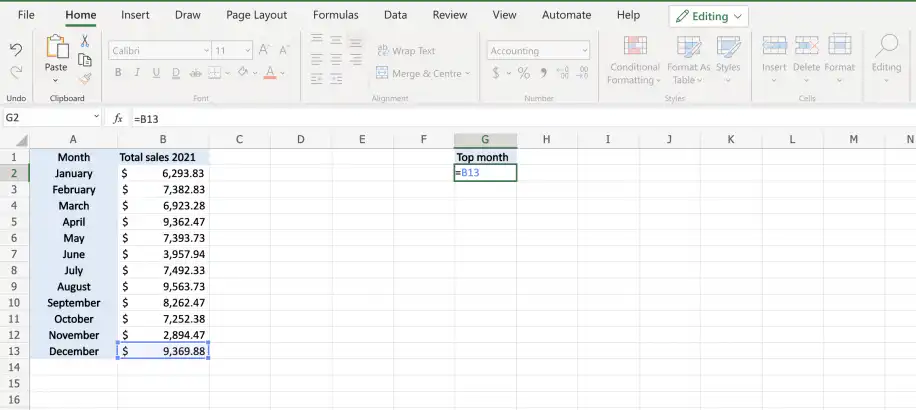916x410 pixels.
Task: Select cell B13 with 9,369.88
Action: [163, 351]
